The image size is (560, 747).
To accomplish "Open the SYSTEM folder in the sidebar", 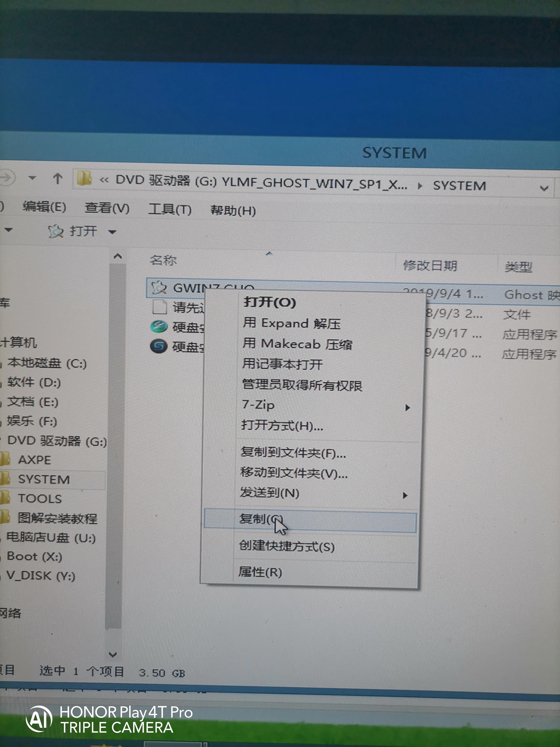I will coord(44,479).
